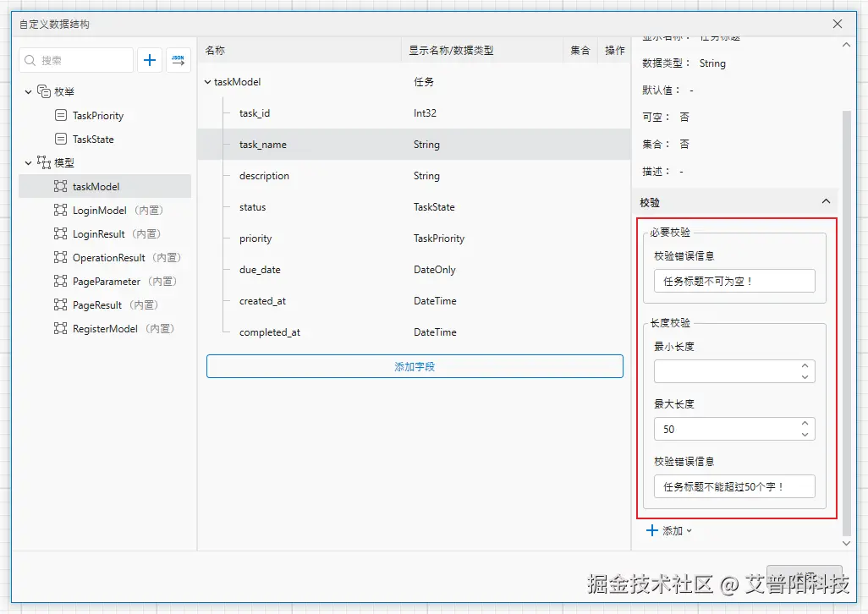Close the 自定义数据结构 dialog
868x614 pixels.
tap(838, 24)
